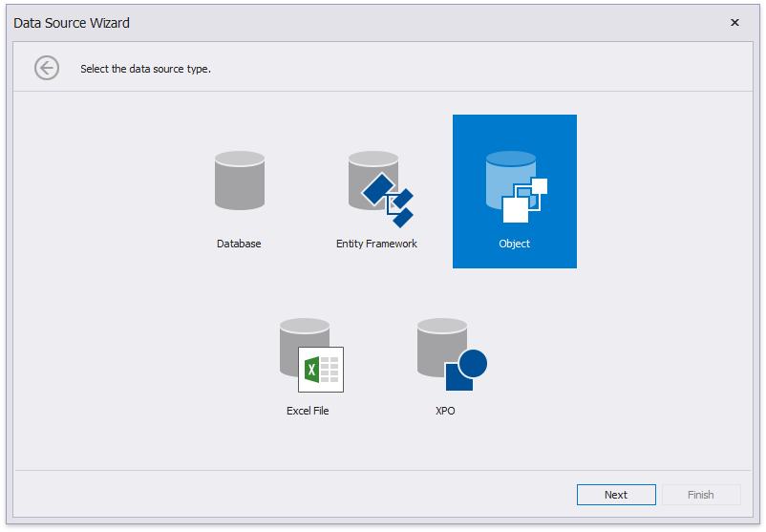The width and height of the screenshot is (766, 532).
Task: Click the blue circle on XPO icon
Action: 472,363
